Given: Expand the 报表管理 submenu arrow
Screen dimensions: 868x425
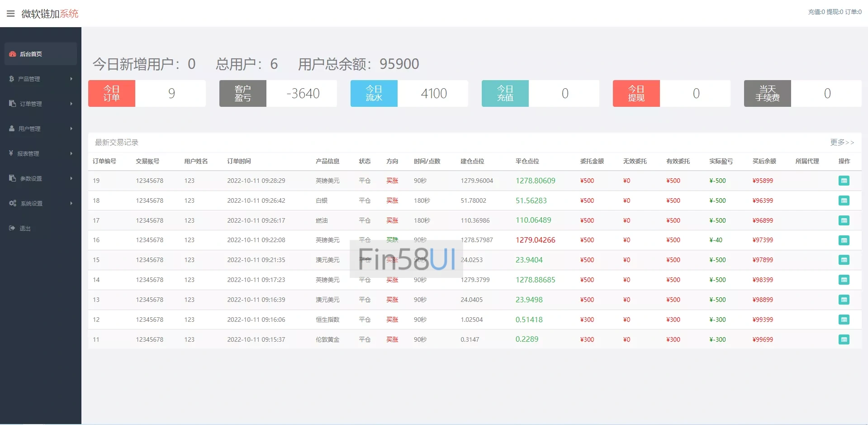Looking at the screenshot, I should pyautogui.click(x=71, y=153).
